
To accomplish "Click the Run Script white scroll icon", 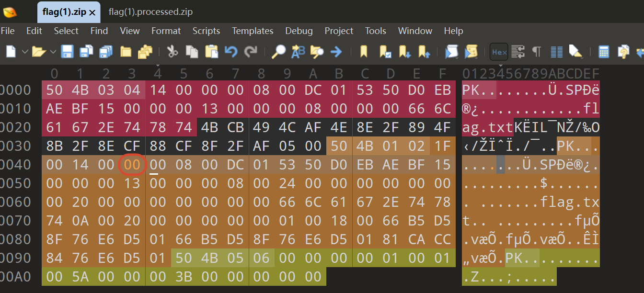I will point(451,51).
